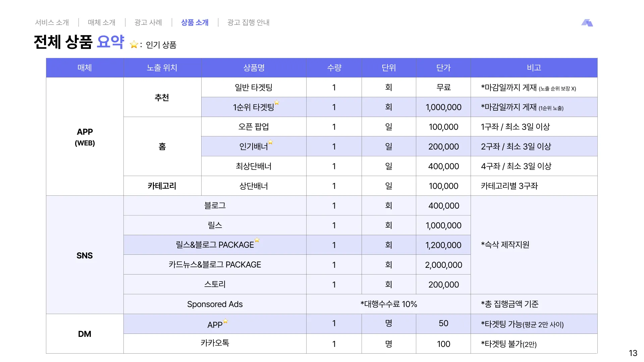The image size is (644, 362).
Task: Click the star icon beside 인기 상품 legend
Action: point(134,45)
